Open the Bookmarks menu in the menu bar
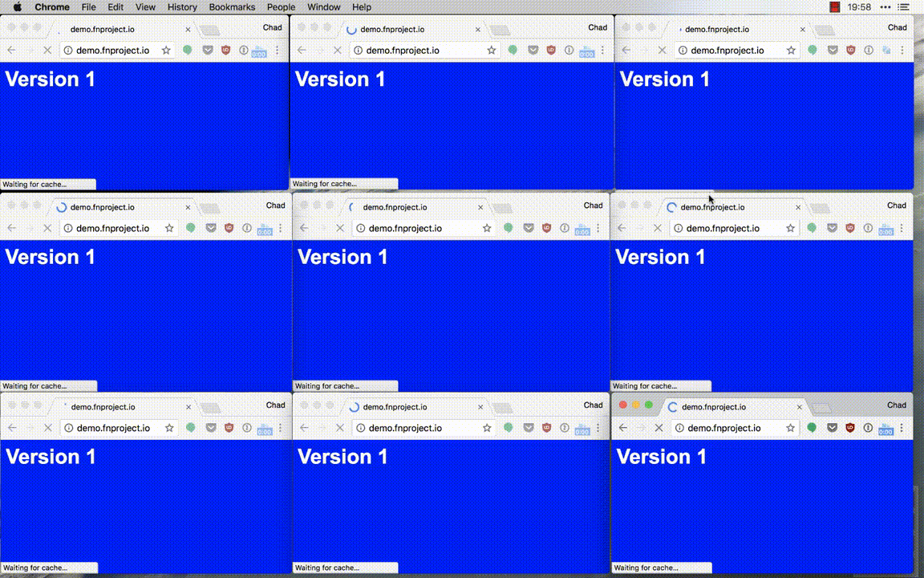Image resolution: width=924 pixels, height=578 pixels. click(232, 7)
